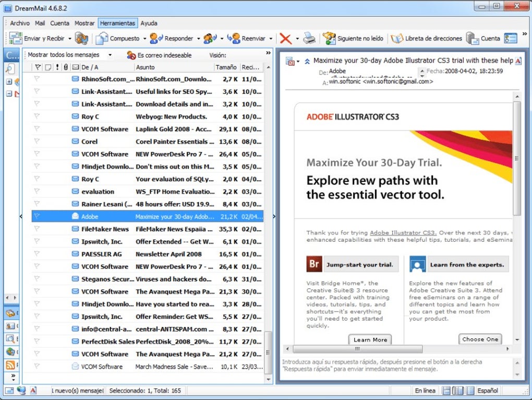Open the delete X dropdown arrow
This screenshot has height=400, width=532.
297,39
